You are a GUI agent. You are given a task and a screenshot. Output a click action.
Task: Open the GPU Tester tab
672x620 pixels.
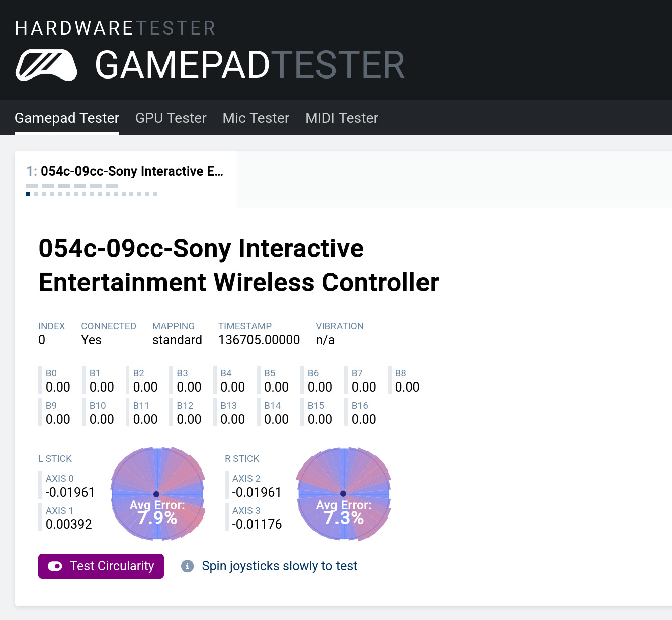pyautogui.click(x=171, y=118)
